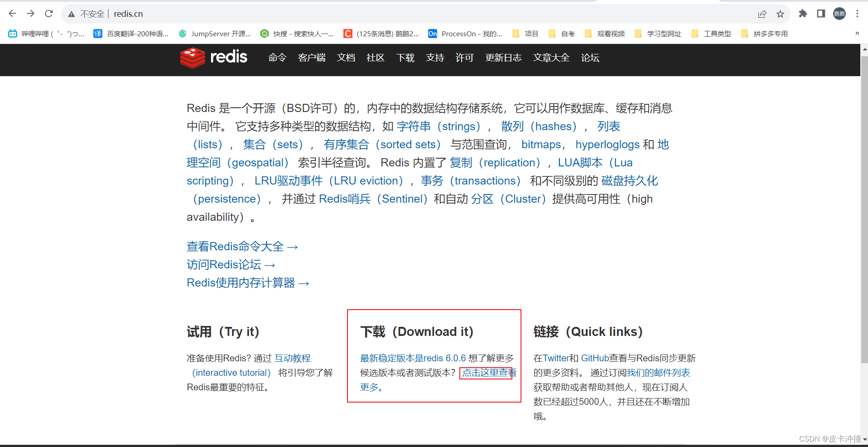Click the browser forward arrow
Screen dimensions: 868x447
(x=30, y=14)
